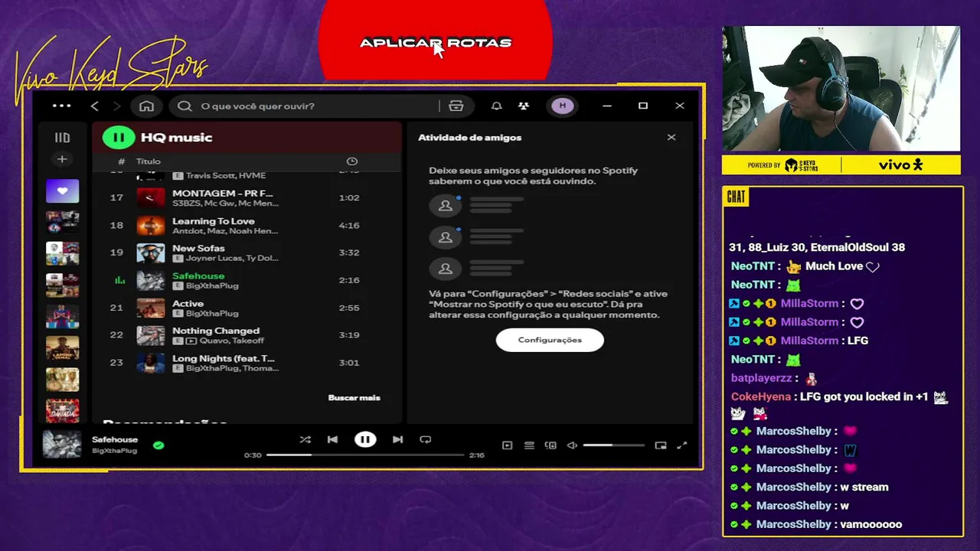Screen dimensions: 980x551
Task: Open the DANADA playlist cover in the sidebar
Action: [x=62, y=410]
